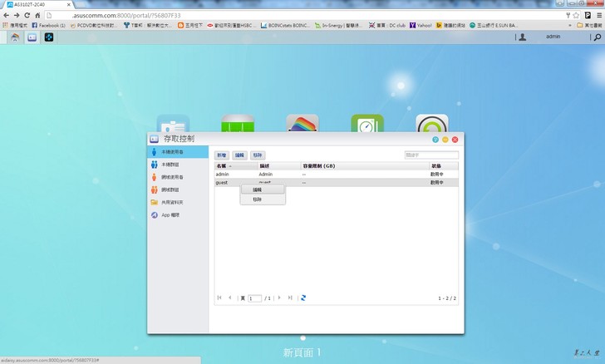Open search magnifier in top bar
The width and height of the screenshot is (605, 364).
[x=598, y=37]
